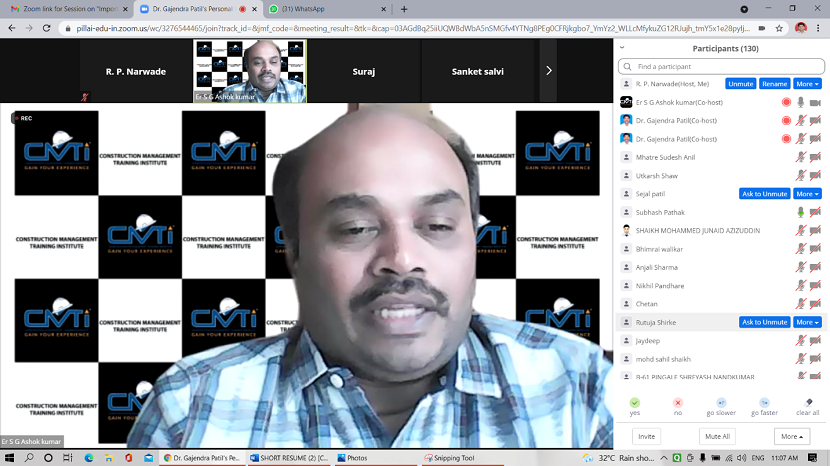Image resolution: width=830 pixels, height=466 pixels.
Task: Open More dropdown for R. P. Narwade
Action: [807, 84]
